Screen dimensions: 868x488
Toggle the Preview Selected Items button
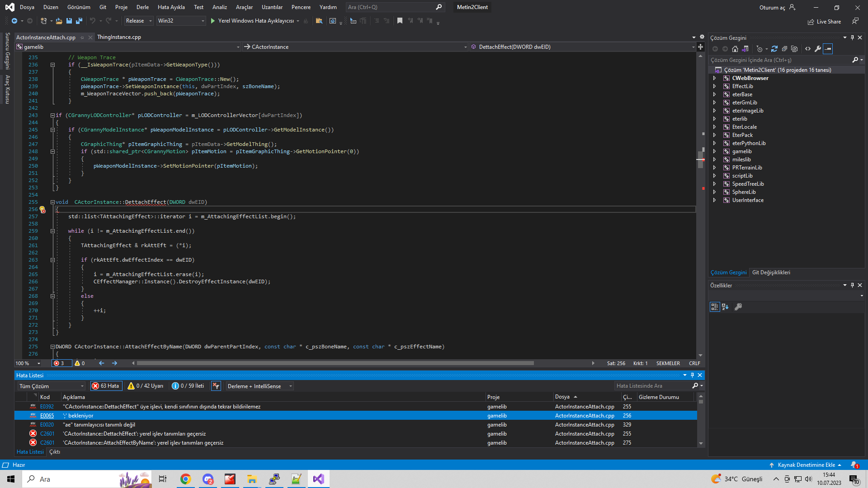pos(828,49)
